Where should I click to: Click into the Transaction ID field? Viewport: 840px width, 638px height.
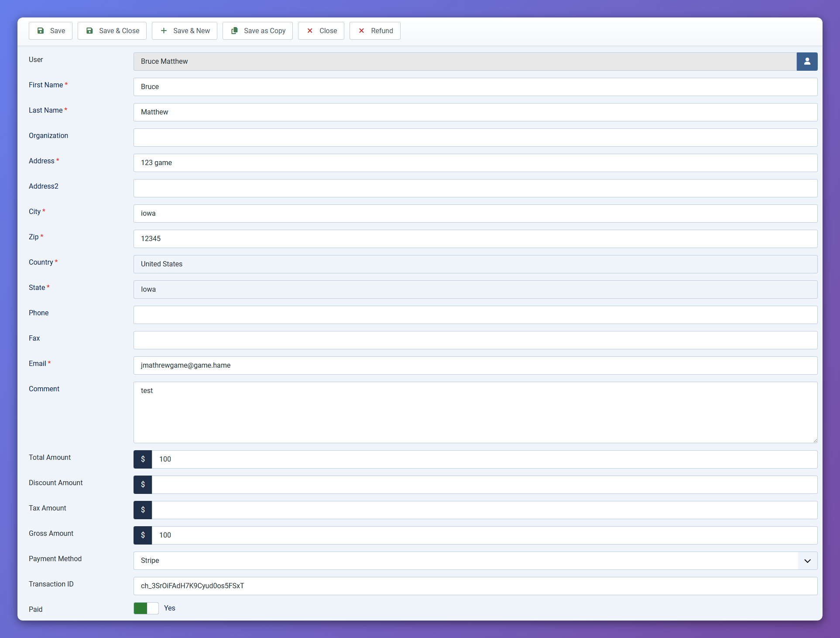pos(475,586)
